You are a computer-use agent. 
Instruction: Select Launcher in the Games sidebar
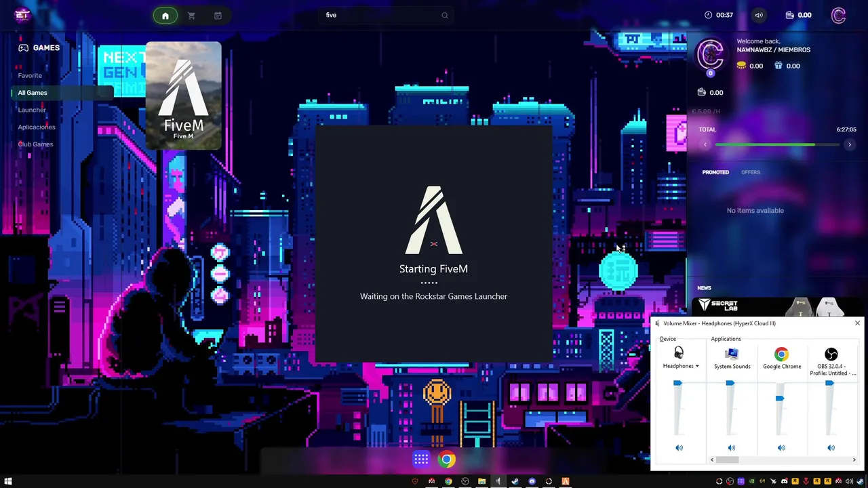click(32, 110)
